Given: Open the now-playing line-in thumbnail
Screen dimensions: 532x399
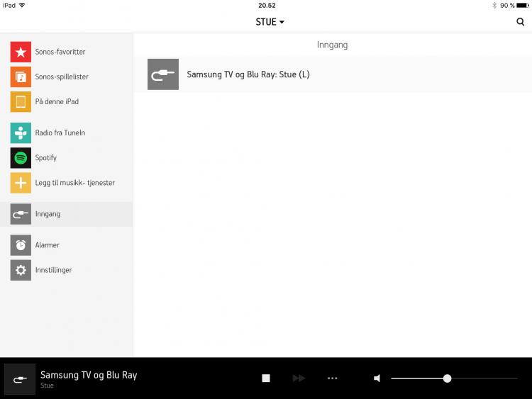Looking at the screenshot, I should [x=20, y=379].
